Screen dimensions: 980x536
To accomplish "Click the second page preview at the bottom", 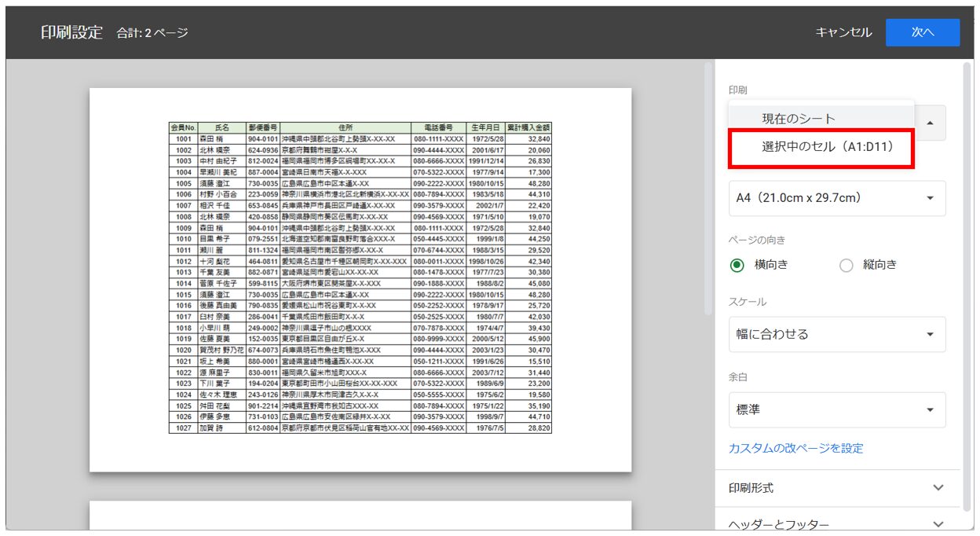I will tap(361, 519).
